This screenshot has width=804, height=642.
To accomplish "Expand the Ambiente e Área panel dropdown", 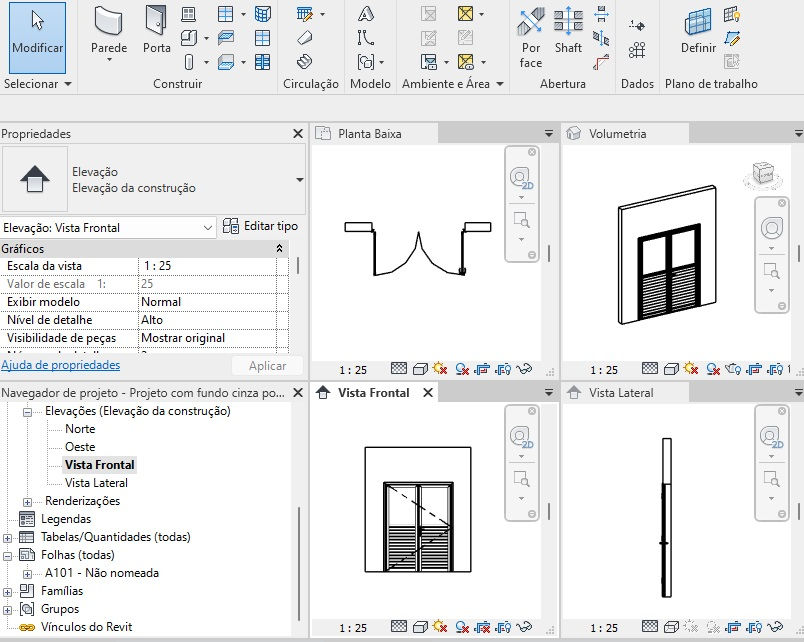I will (x=500, y=84).
